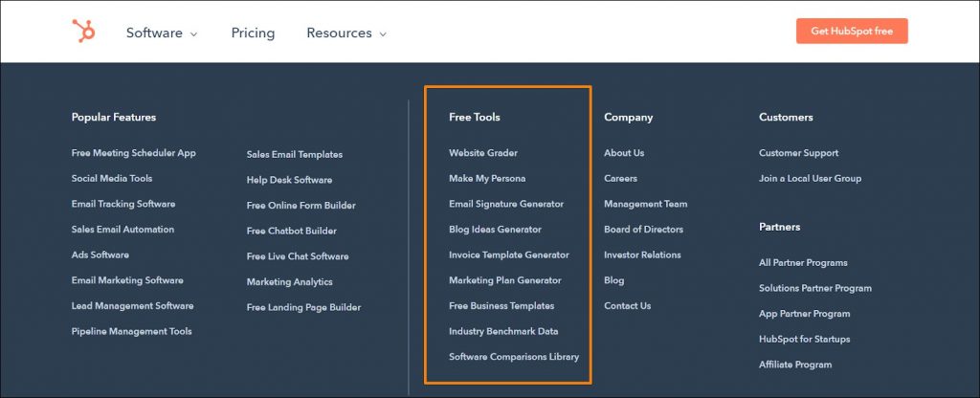Image resolution: width=980 pixels, height=398 pixels.
Task: Open Sales Email Templates link
Action: pyautogui.click(x=294, y=155)
